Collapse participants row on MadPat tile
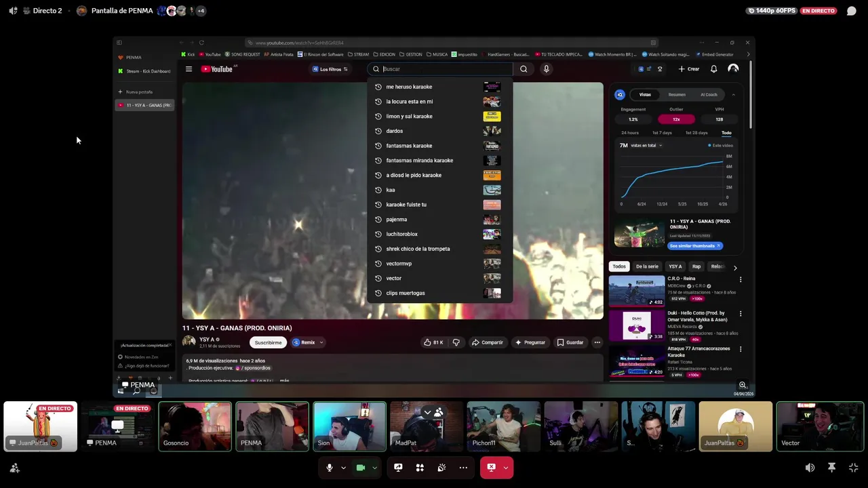868x488 pixels. click(x=427, y=412)
